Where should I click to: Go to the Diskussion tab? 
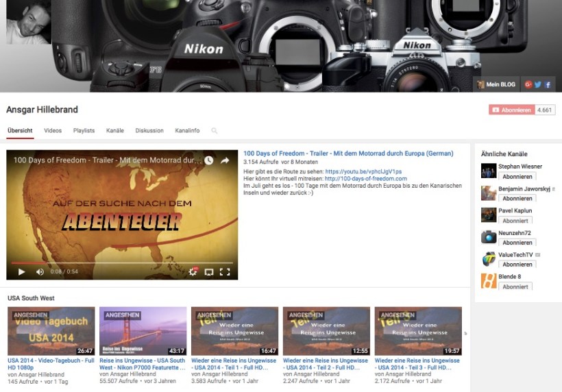pyautogui.click(x=149, y=131)
